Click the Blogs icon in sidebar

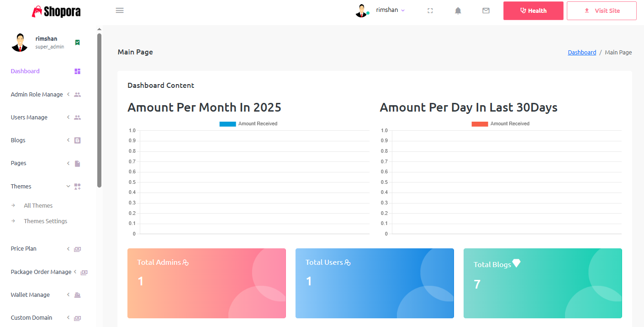click(x=78, y=140)
